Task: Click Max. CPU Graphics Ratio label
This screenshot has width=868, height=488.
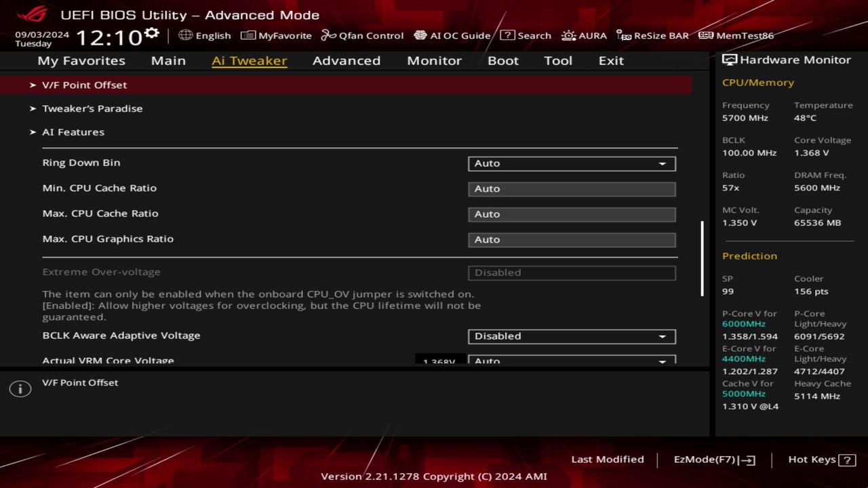Action: click(x=108, y=239)
